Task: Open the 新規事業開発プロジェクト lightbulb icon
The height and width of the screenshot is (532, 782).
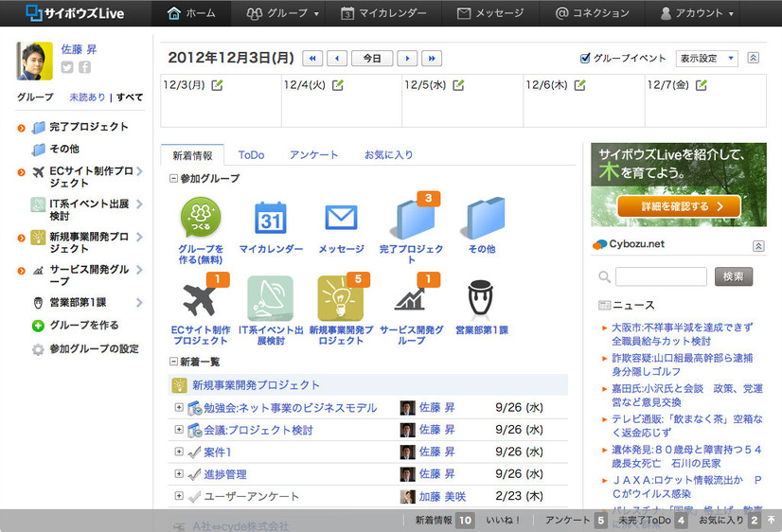Action: coord(341,298)
